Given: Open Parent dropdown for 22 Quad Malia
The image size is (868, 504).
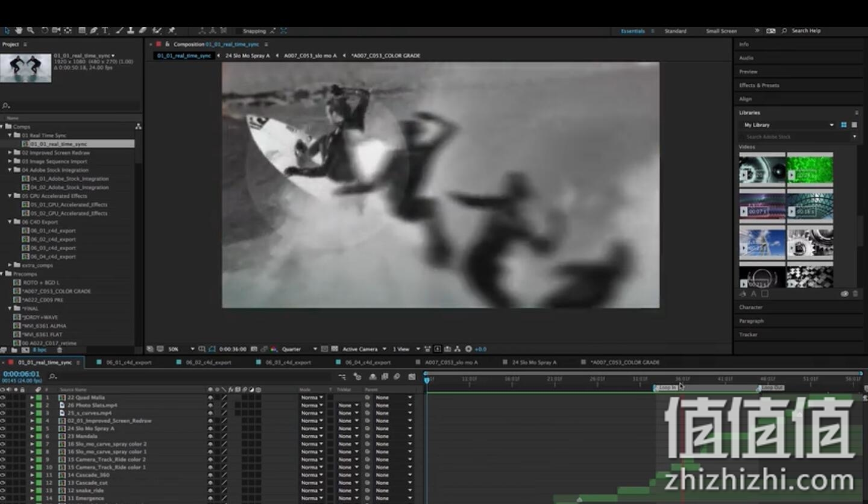Looking at the screenshot, I should pos(394,398).
